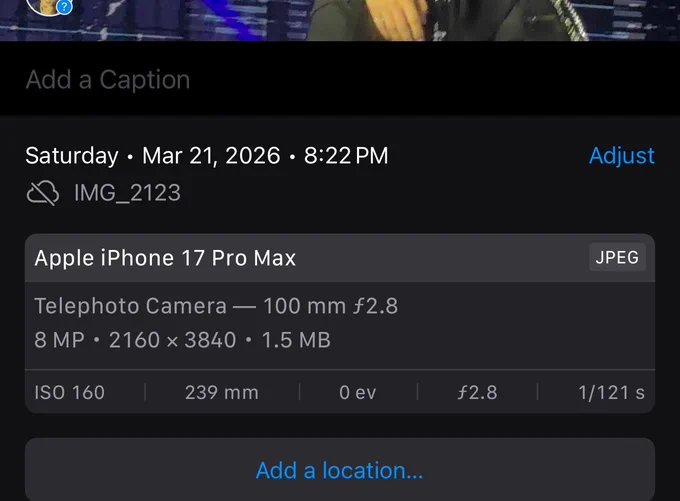Tap the crossed-out cloud icon
The height and width of the screenshot is (501, 680).
point(43,193)
